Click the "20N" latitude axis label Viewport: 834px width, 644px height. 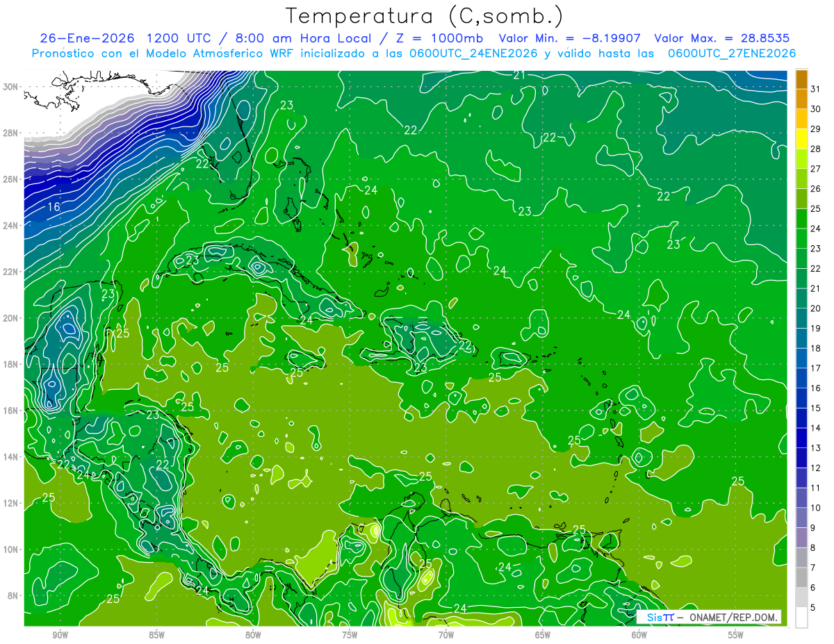12,318
